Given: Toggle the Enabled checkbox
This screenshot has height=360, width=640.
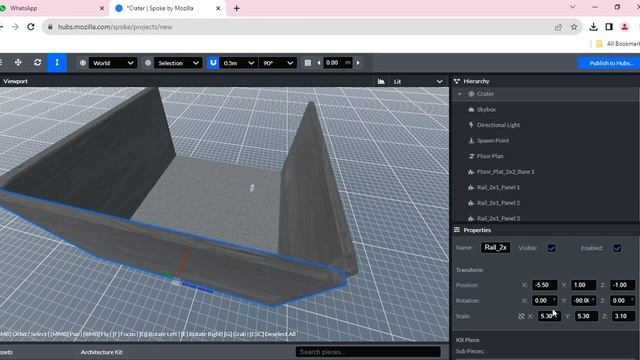Looking at the screenshot, I should (617, 248).
